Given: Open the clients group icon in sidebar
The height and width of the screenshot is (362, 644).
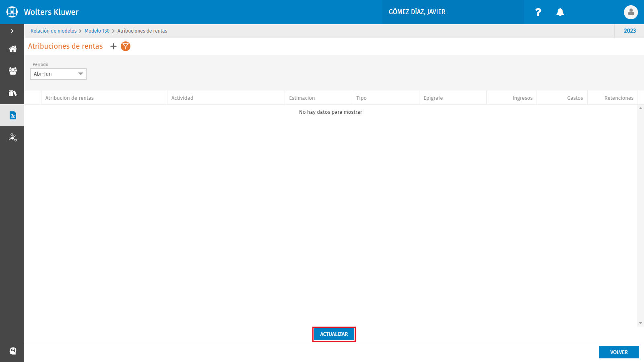Looking at the screenshot, I should point(13,71).
